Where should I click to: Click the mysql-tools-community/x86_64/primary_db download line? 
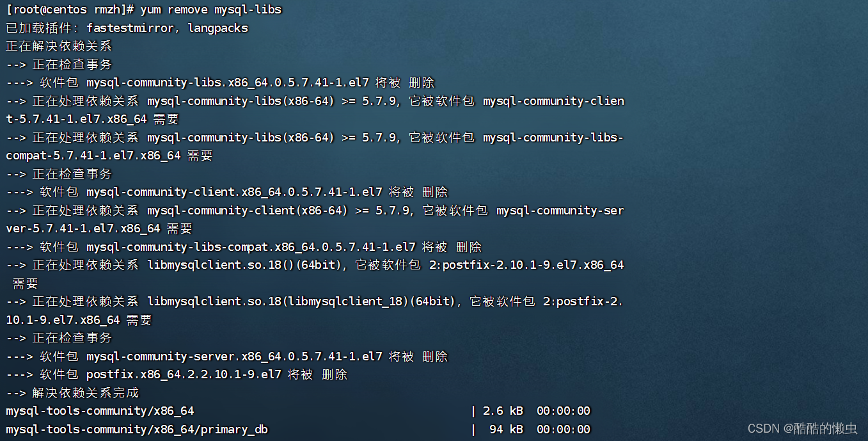(137, 429)
